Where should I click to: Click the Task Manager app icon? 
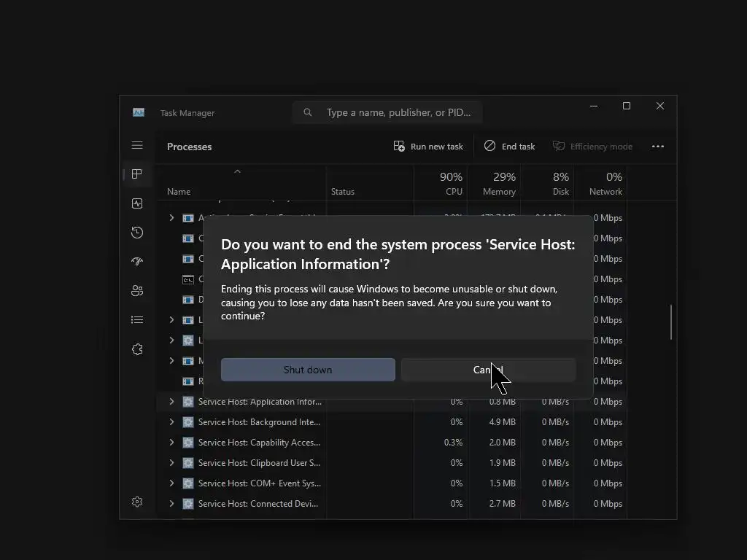139,112
